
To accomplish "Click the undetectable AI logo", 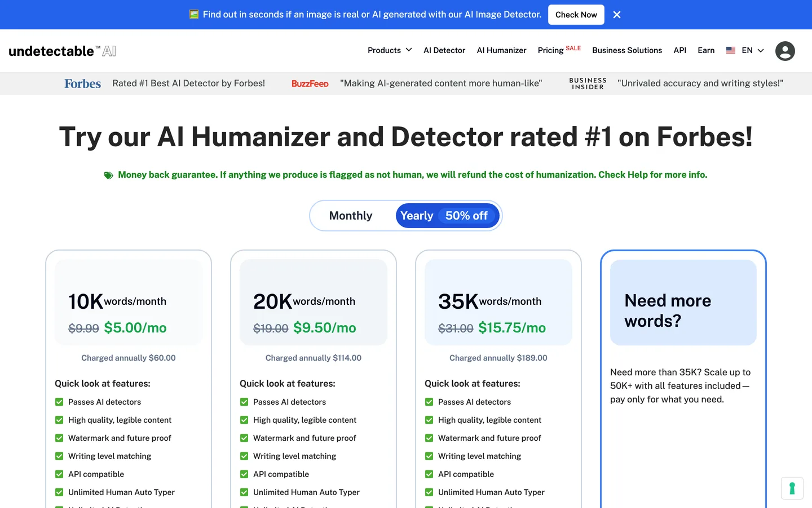I will point(63,51).
